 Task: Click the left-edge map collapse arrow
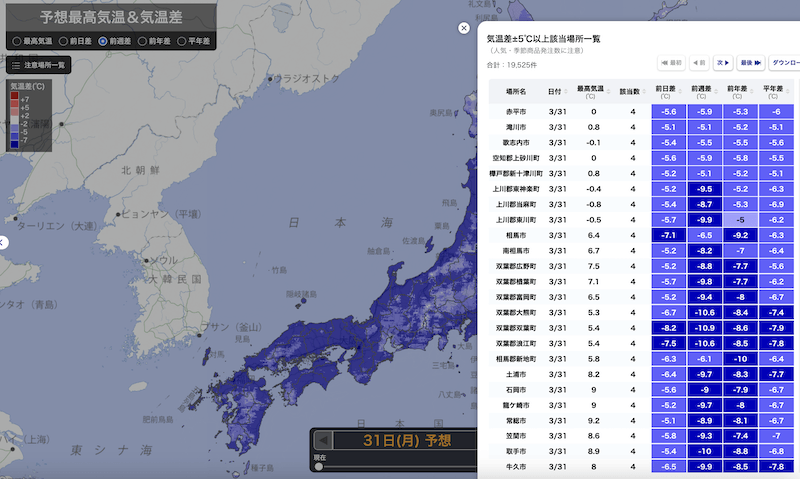coord(3,242)
